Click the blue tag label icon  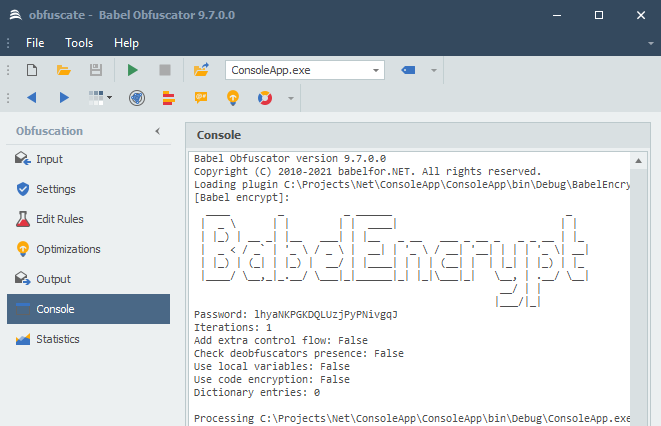[408, 70]
